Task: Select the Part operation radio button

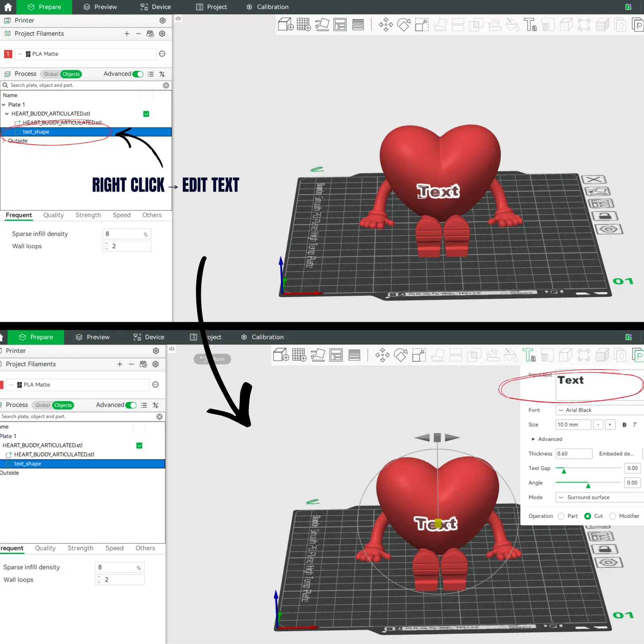Action: (561, 516)
